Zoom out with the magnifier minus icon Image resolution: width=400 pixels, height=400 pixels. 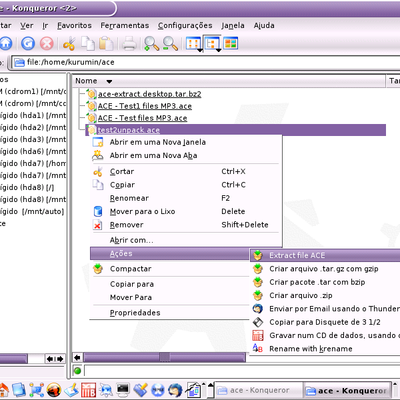coord(170,44)
